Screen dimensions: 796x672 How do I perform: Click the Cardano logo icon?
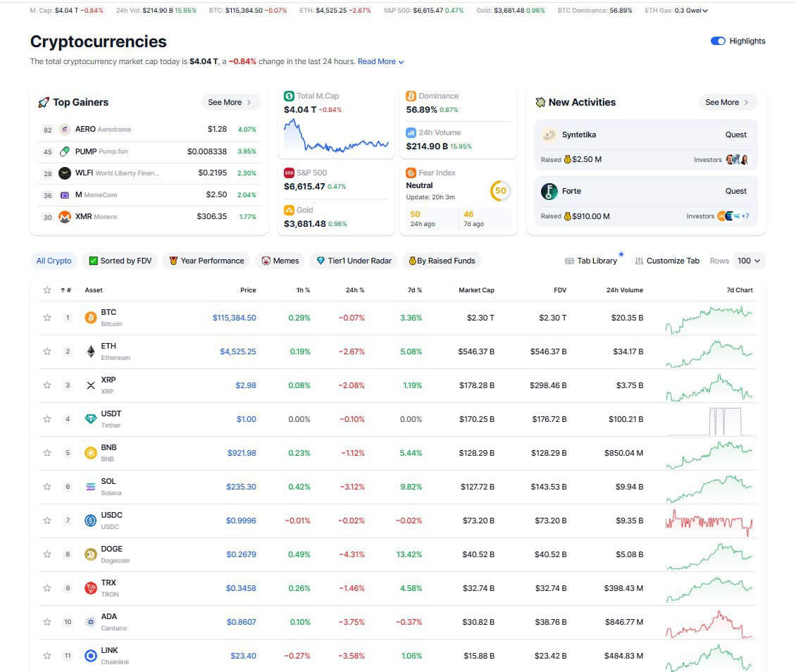pyautogui.click(x=90, y=622)
